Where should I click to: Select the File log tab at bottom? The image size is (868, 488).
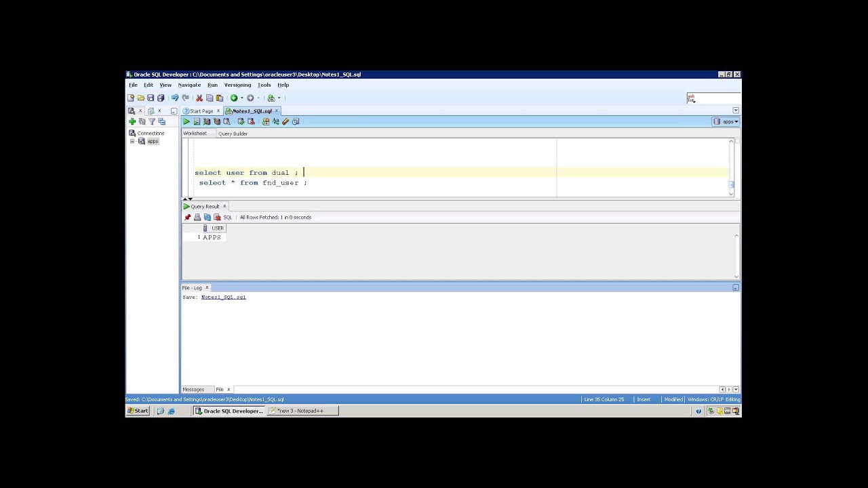tap(220, 389)
